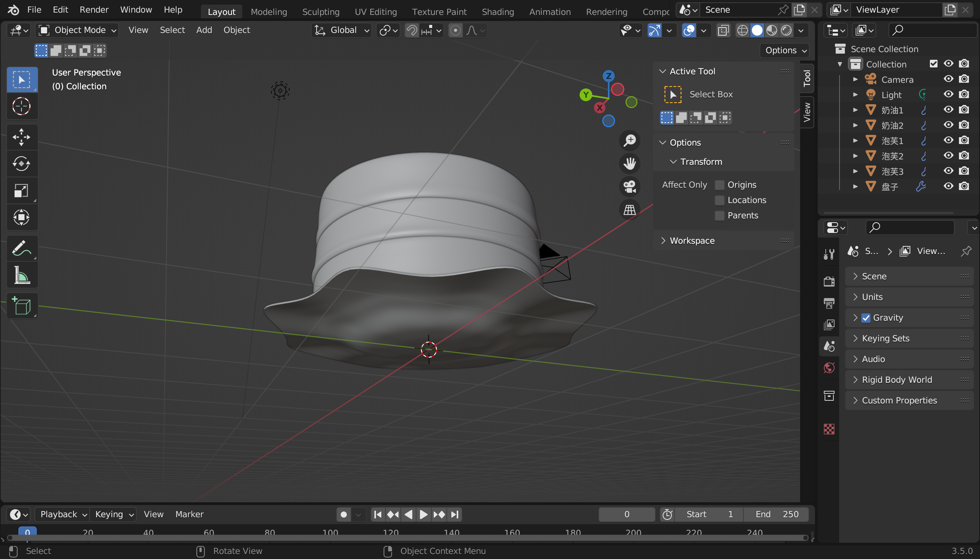This screenshot has width=980, height=559.
Task: Click the auto keying record button
Action: tap(344, 515)
